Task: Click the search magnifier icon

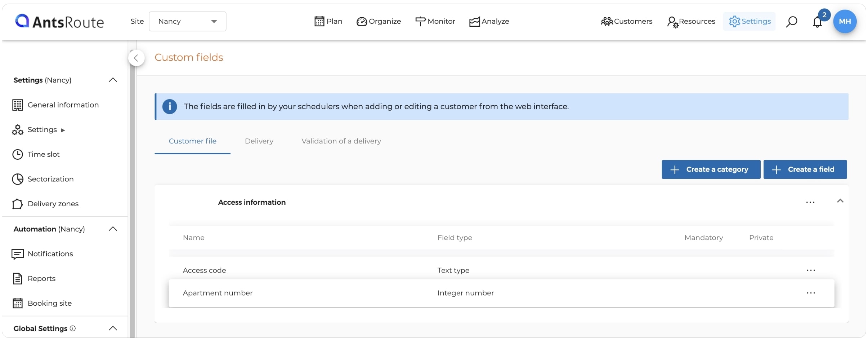Action: [791, 22]
